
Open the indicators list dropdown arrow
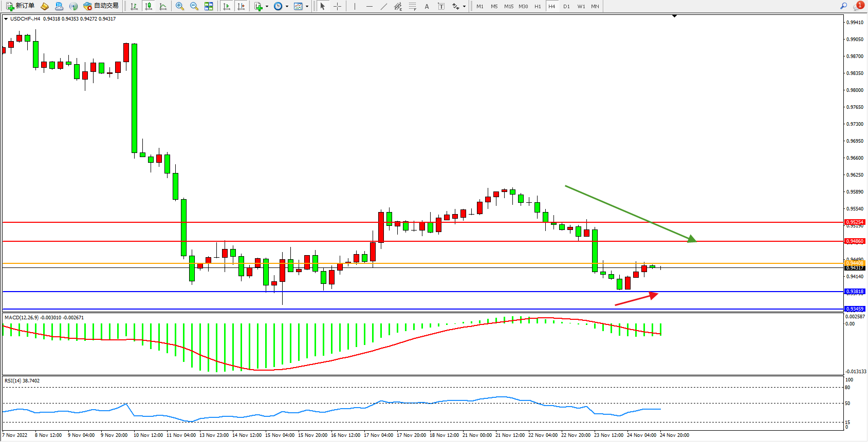coord(267,7)
